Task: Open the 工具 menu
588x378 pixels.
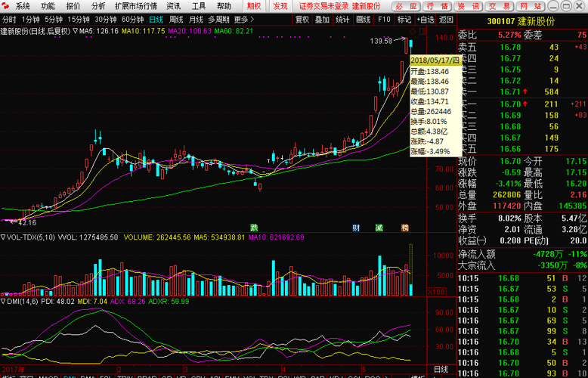Action: click(199, 6)
